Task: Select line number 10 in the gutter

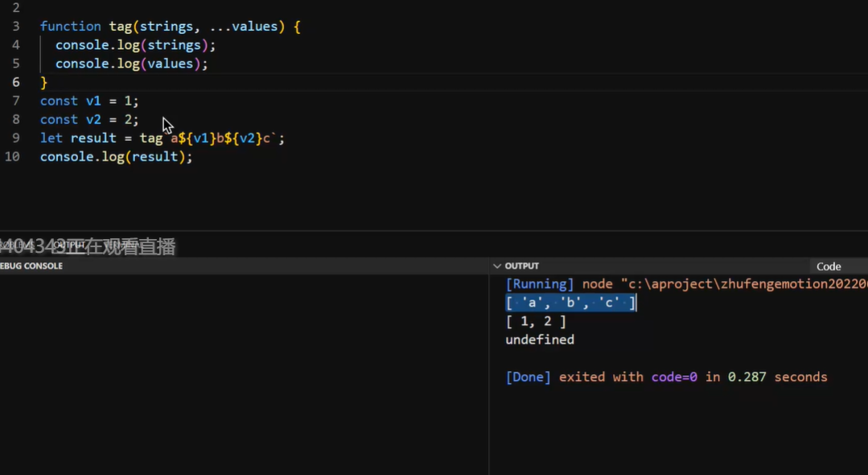Action: click(x=12, y=156)
